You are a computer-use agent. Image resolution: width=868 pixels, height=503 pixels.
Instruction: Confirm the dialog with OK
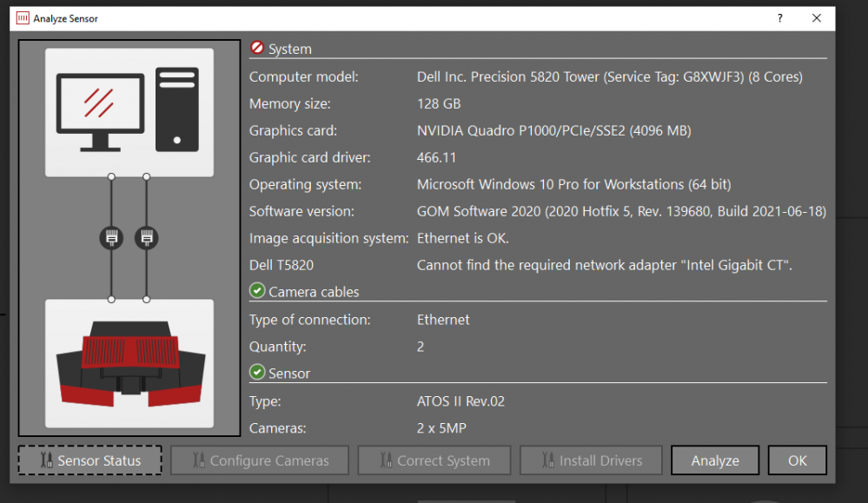(797, 460)
